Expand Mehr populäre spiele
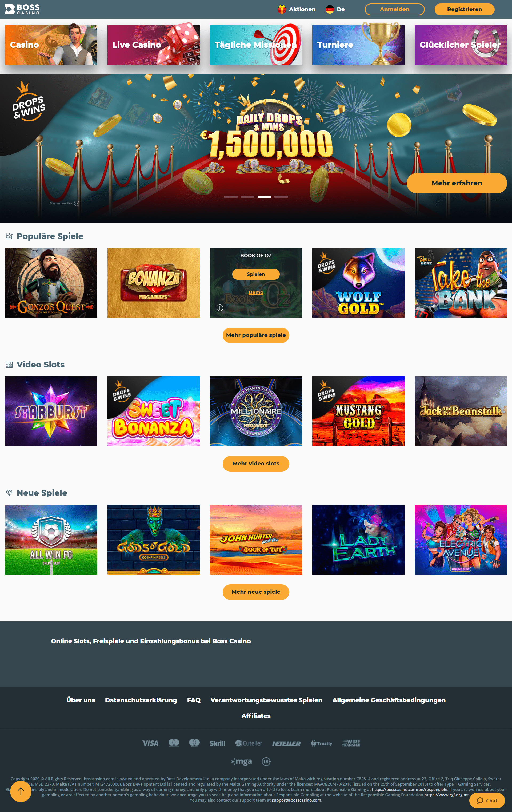This screenshot has height=812, width=512. click(256, 335)
